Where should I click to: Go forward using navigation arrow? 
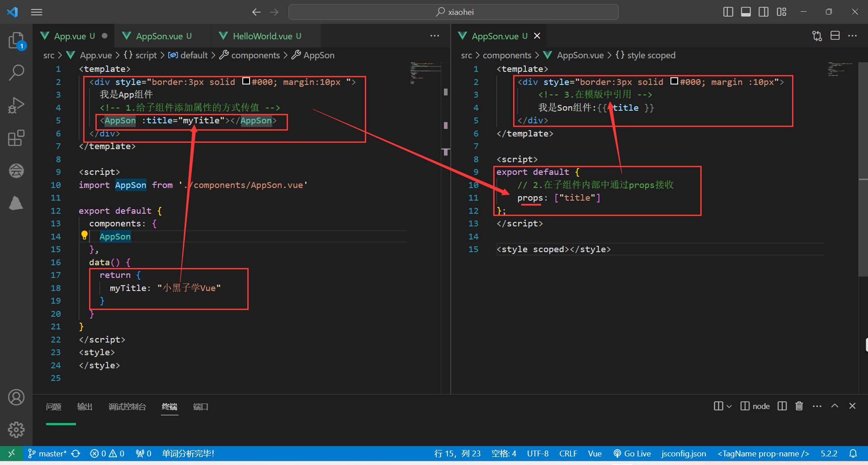[x=274, y=12]
